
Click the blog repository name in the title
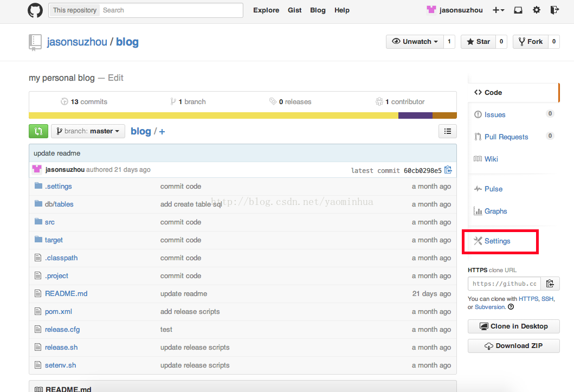click(127, 42)
